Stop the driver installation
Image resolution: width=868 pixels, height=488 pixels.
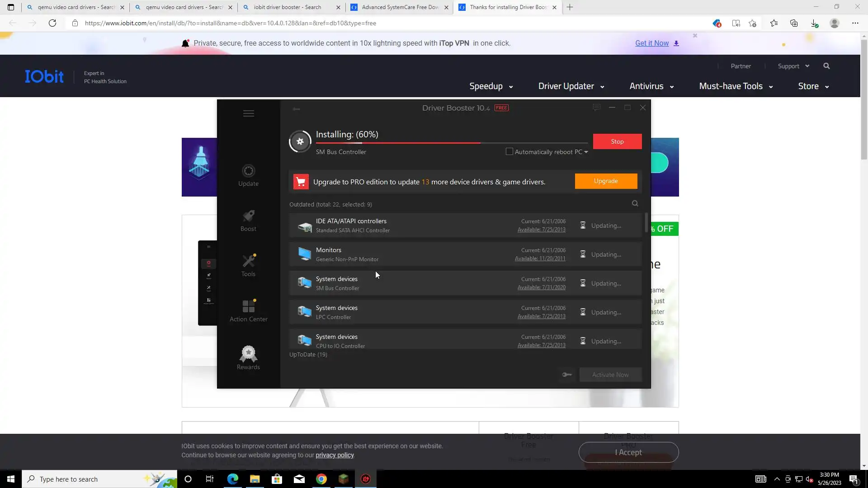coord(617,141)
